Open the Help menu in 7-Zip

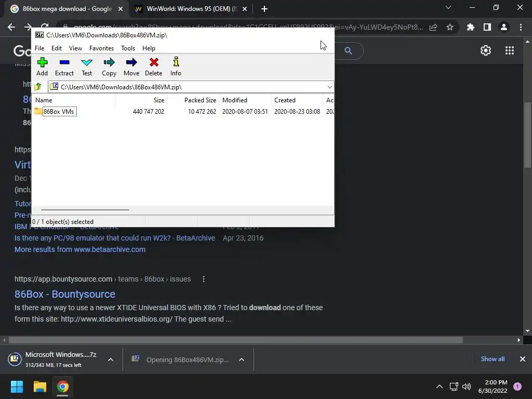tap(149, 48)
